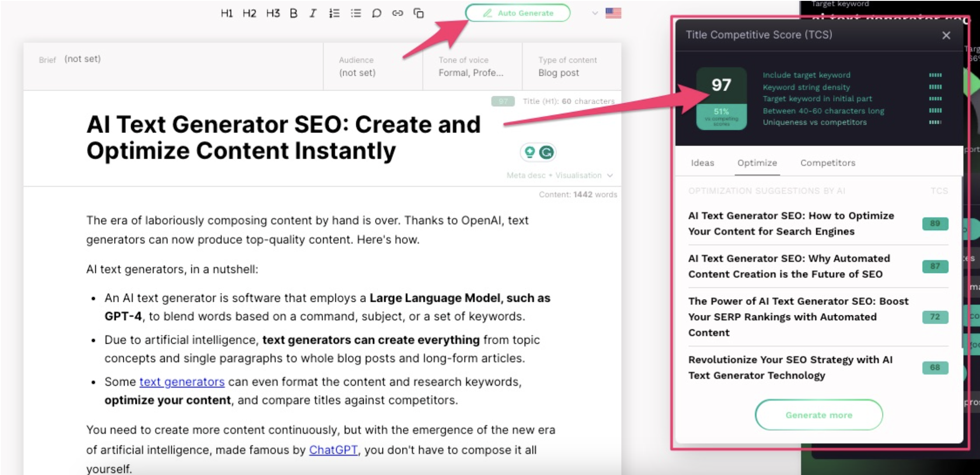Apply Heading 2 formatting
980x475 pixels.
[250, 13]
